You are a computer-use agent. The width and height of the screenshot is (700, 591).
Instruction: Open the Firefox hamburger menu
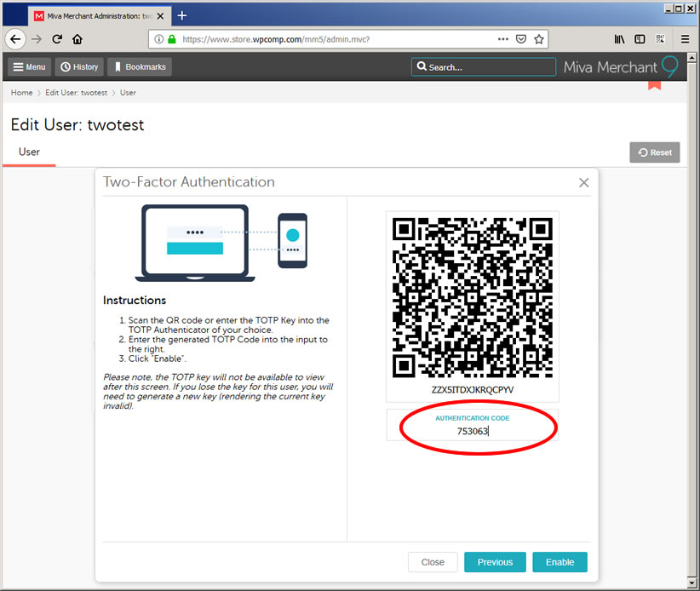[x=685, y=39]
